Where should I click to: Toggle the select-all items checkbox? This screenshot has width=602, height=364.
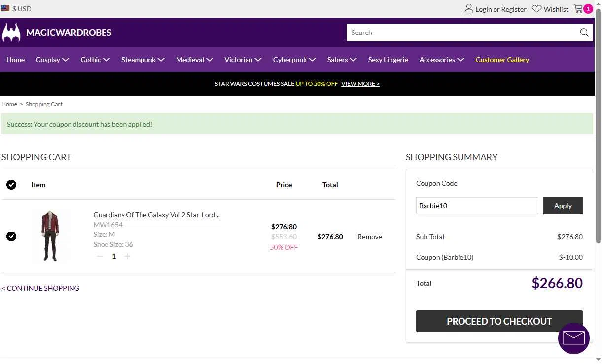tap(11, 185)
